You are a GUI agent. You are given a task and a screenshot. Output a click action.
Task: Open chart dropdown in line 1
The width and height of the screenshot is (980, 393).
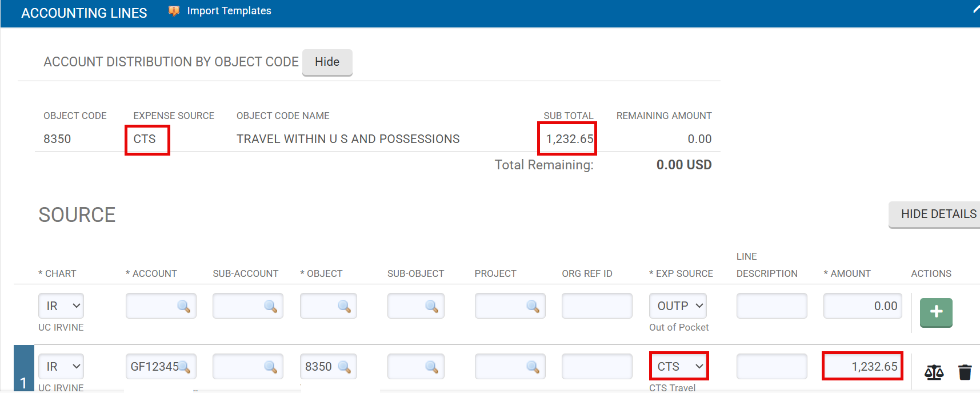coord(61,367)
